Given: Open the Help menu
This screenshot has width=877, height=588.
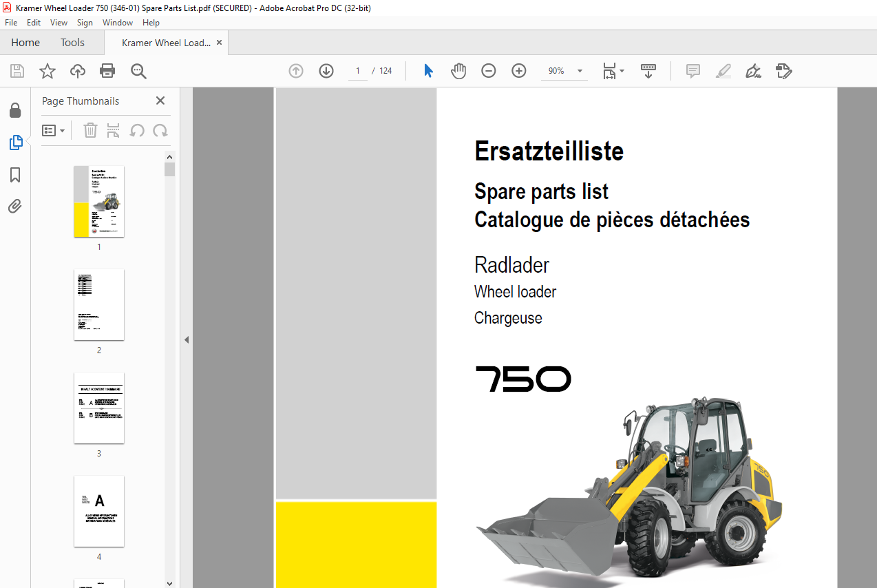Looking at the screenshot, I should [x=151, y=23].
